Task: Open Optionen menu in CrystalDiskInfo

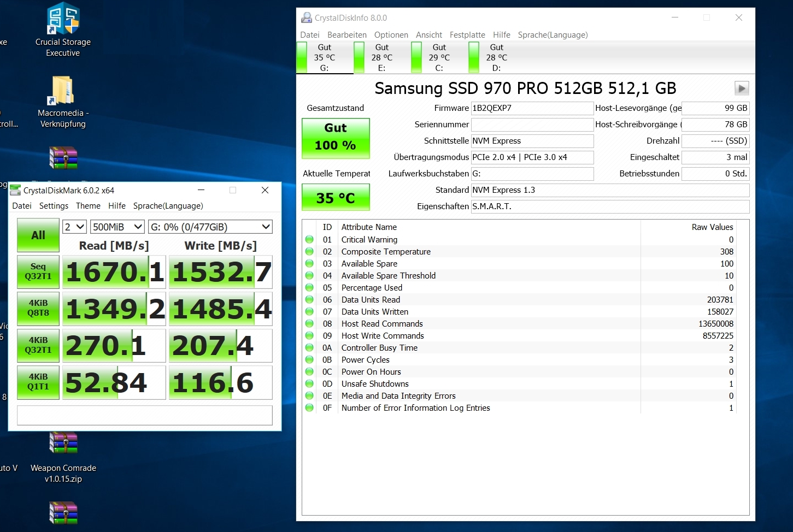Action: pos(391,35)
